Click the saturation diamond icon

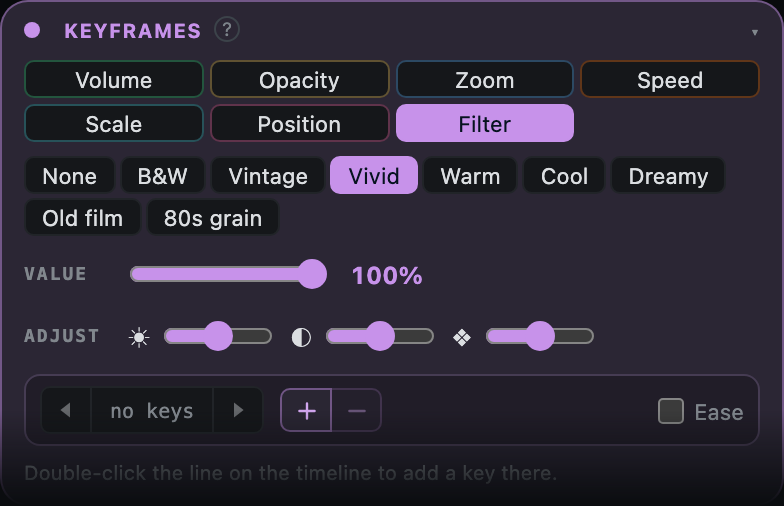click(x=462, y=338)
